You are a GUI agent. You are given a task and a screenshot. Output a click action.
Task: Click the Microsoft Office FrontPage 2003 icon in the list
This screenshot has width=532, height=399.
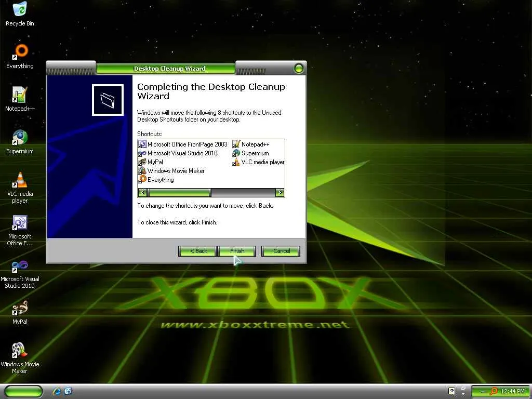click(x=142, y=144)
